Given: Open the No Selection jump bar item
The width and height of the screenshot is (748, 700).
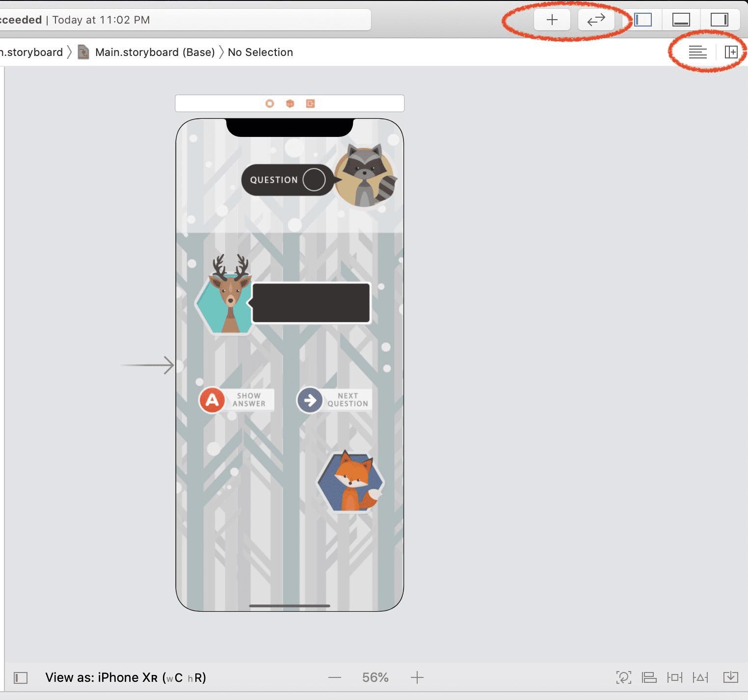Looking at the screenshot, I should coord(260,52).
